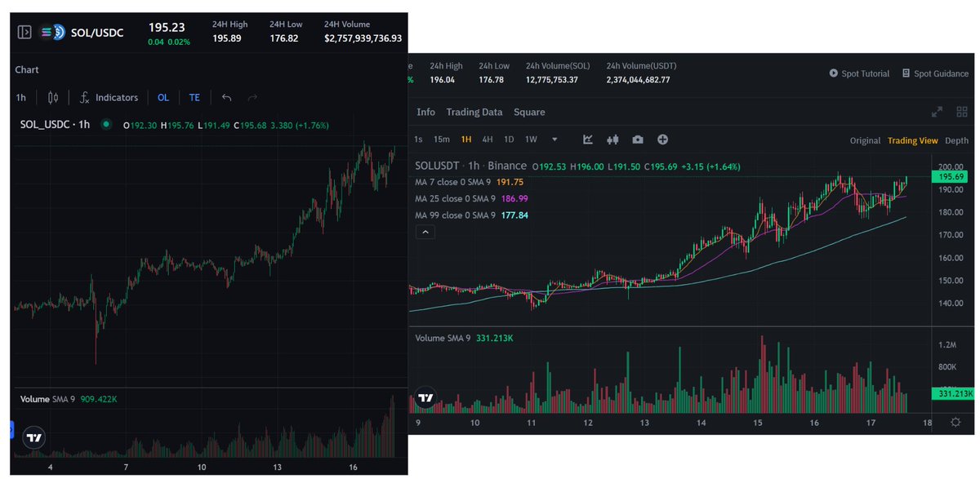The height and width of the screenshot is (479, 980).
Task: Open the extra timeframes dropdown arrow
Action: click(555, 140)
